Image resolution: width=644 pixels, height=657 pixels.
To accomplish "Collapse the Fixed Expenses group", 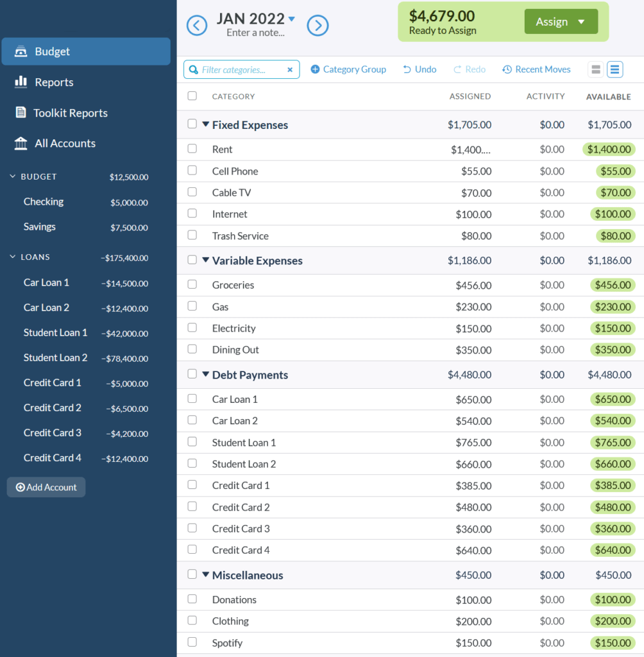I will (x=205, y=124).
